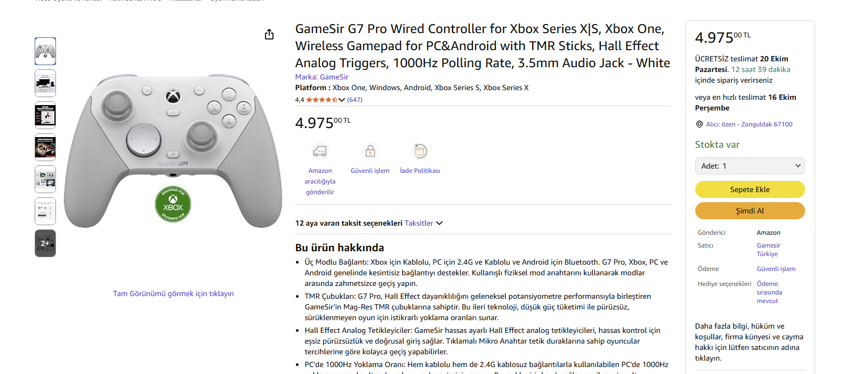This screenshot has height=374, width=868.
Task: Open the Adet quantity dropdown
Action: [750, 166]
